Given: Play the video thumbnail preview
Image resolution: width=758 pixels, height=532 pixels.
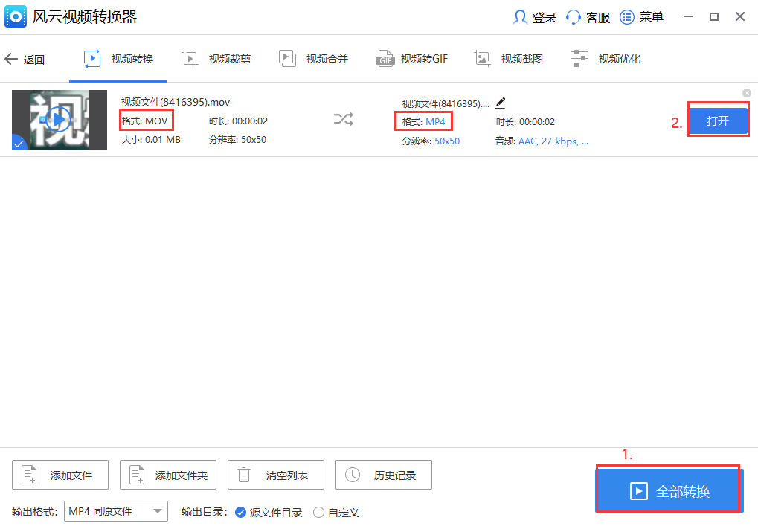Looking at the screenshot, I should [x=59, y=120].
